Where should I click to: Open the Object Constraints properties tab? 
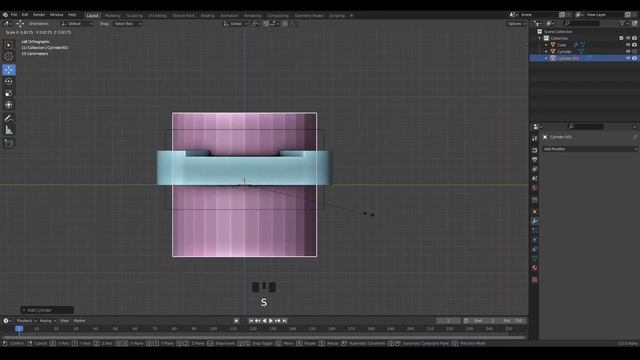coord(534,249)
